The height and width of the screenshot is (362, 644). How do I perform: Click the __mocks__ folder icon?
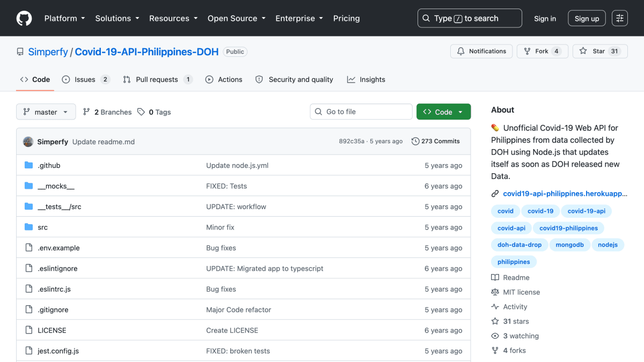click(x=29, y=186)
